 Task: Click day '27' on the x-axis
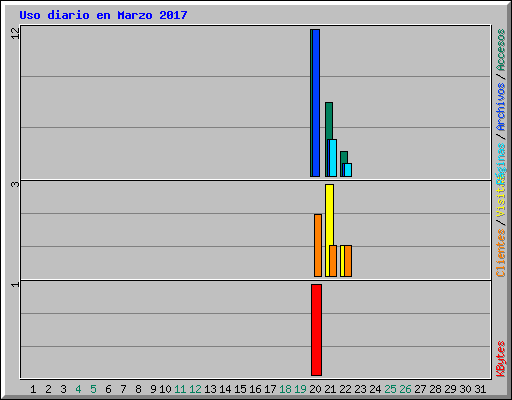(x=420, y=389)
